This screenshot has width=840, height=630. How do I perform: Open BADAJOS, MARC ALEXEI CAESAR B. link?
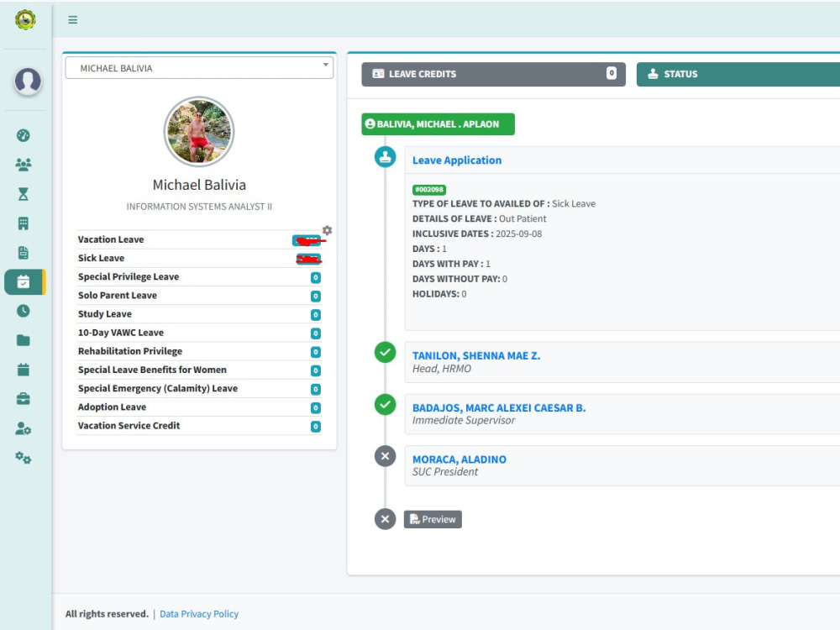499,407
